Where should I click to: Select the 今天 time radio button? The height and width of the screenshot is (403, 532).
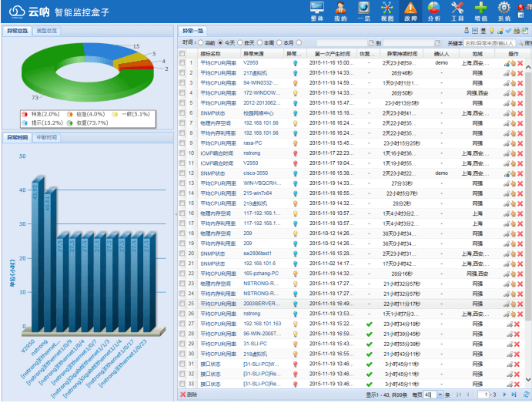tap(221, 43)
